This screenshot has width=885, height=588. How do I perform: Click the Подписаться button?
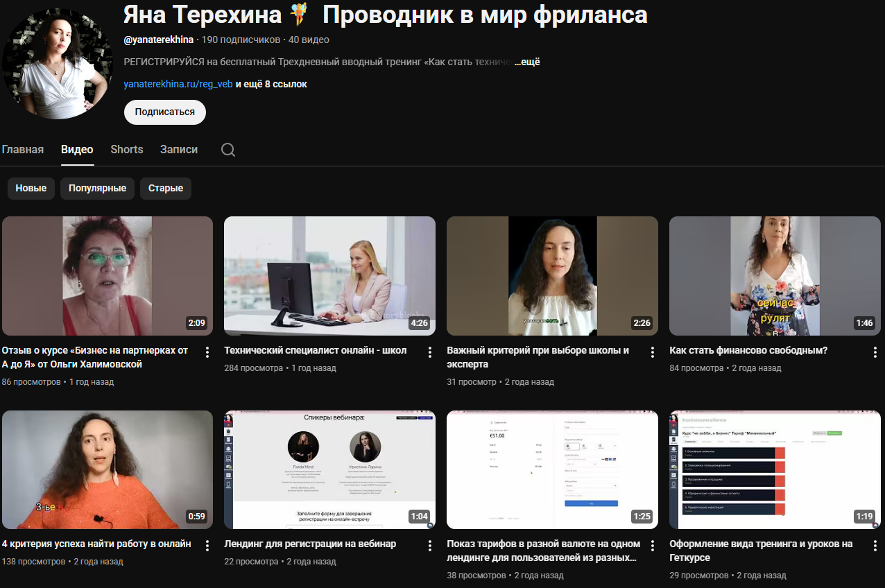pos(165,112)
